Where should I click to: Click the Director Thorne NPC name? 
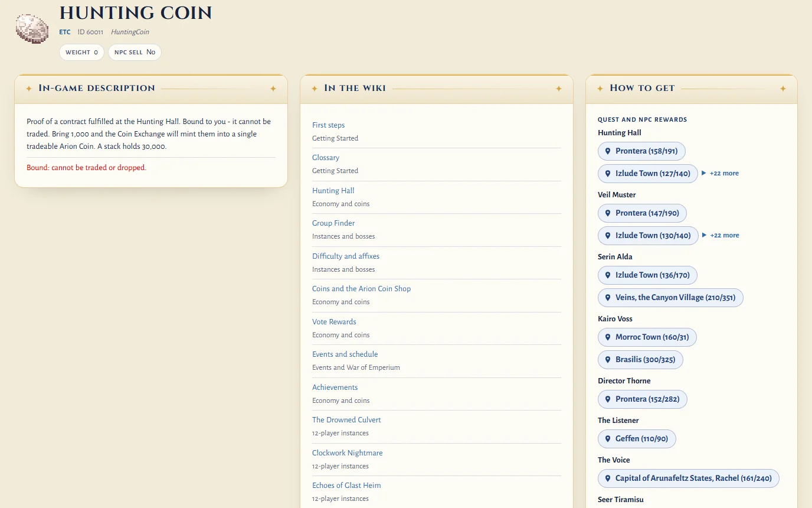point(624,381)
